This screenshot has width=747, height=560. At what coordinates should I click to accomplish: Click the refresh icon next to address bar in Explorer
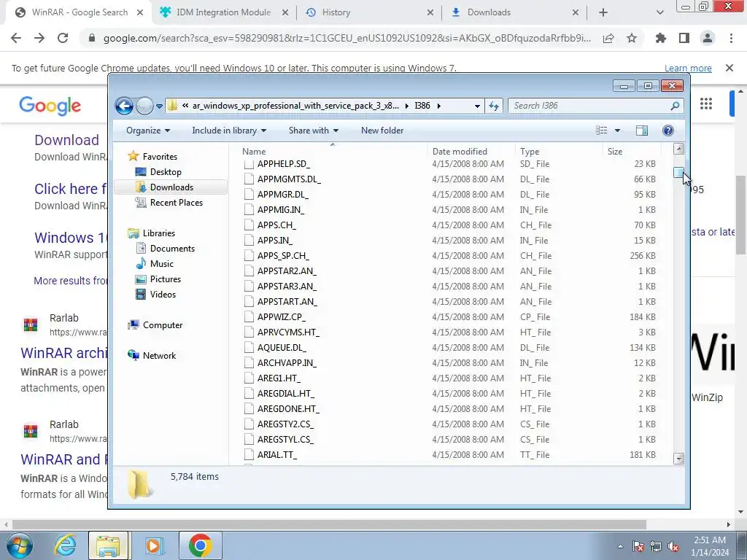(x=494, y=106)
